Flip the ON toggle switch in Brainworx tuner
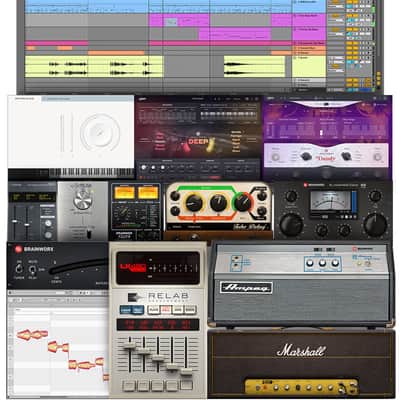400x400 pixels. [19, 268]
